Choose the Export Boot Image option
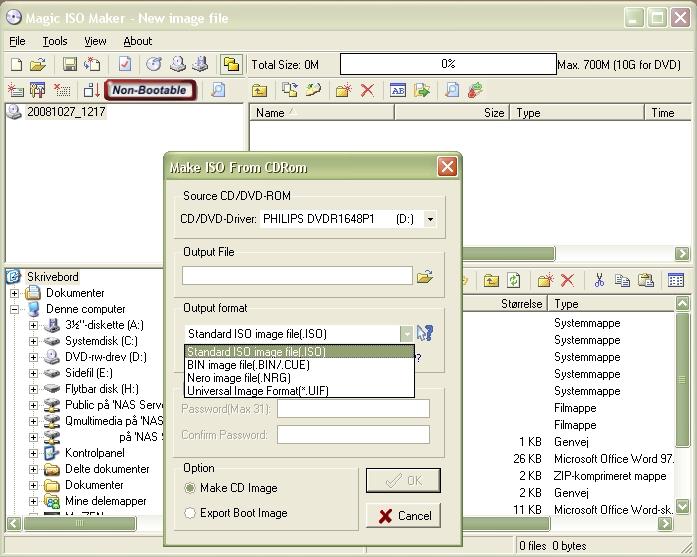 191,513
